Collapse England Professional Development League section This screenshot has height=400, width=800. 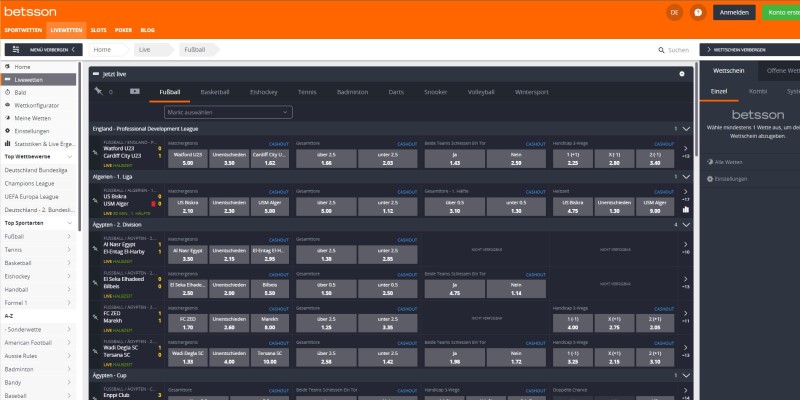tap(686, 129)
